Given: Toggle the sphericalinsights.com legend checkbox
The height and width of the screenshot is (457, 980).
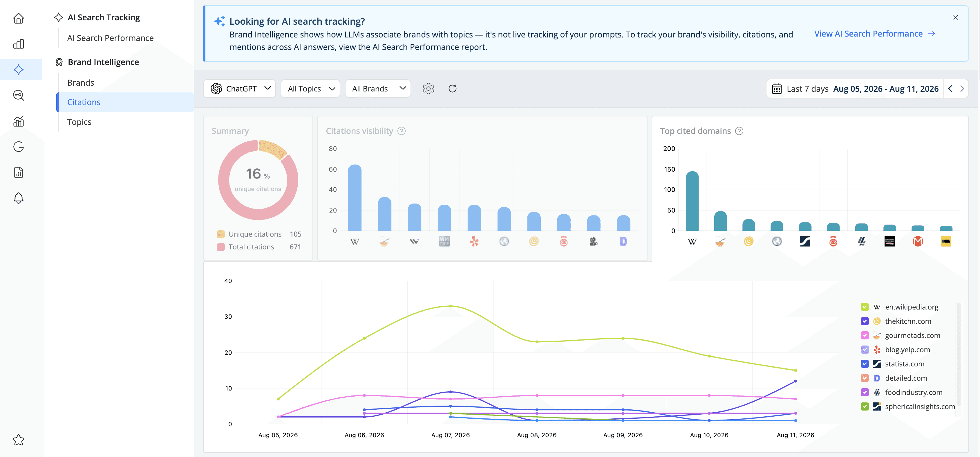Looking at the screenshot, I should (x=864, y=406).
